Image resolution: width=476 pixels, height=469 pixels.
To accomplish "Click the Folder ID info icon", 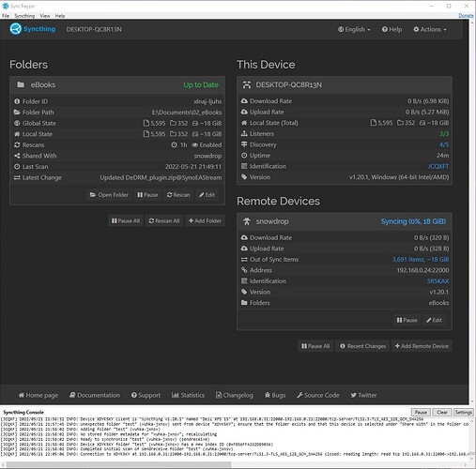I will point(17,101).
